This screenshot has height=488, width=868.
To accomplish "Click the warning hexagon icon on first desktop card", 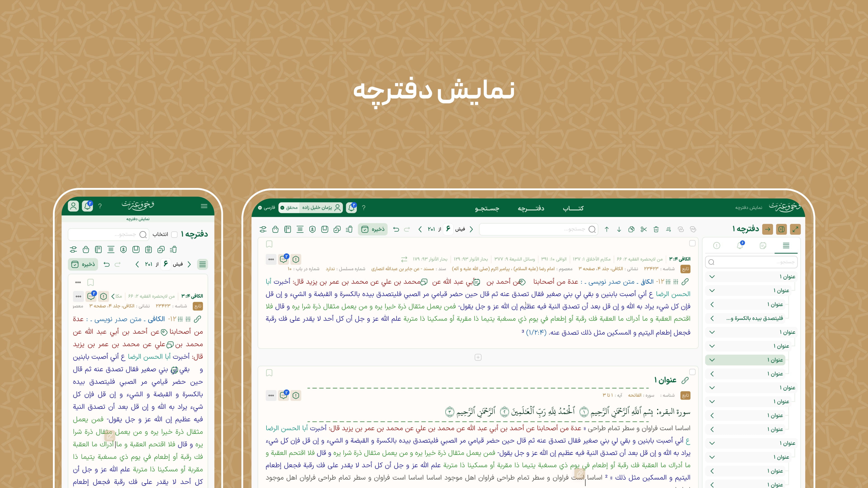I will pyautogui.click(x=296, y=259).
